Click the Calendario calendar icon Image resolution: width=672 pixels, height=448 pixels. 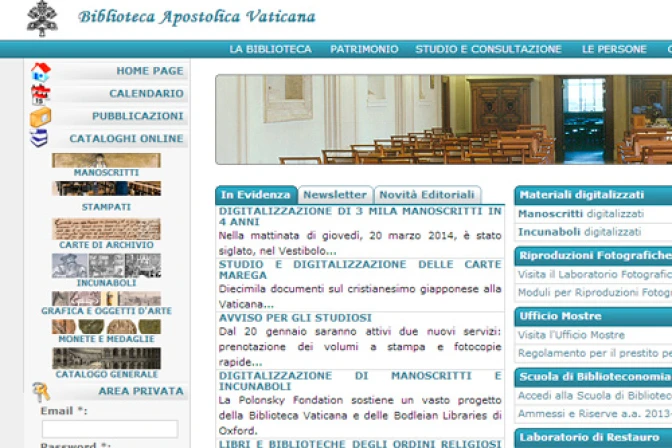[x=40, y=94]
